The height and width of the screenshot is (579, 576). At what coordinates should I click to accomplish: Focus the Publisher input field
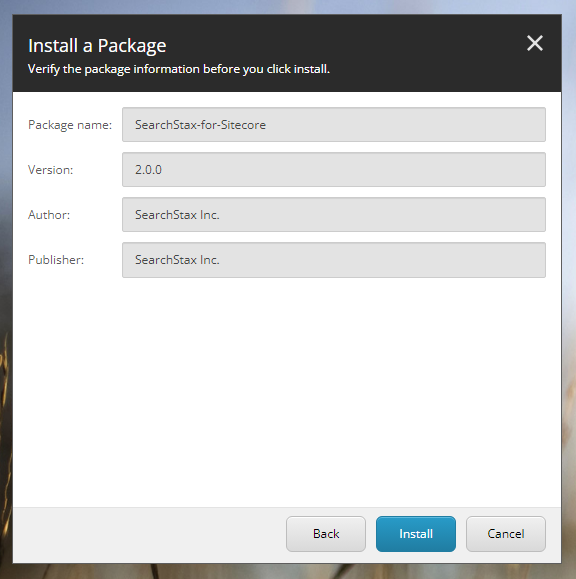coord(334,260)
